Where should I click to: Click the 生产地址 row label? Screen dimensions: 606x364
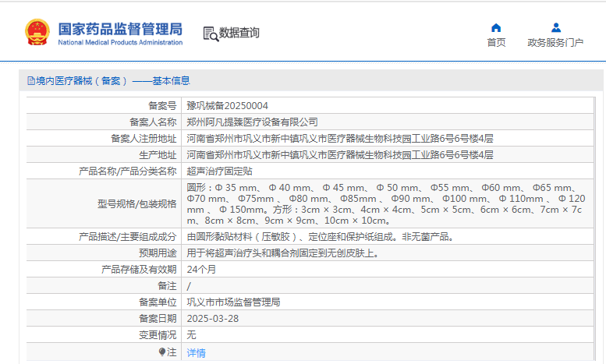[158, 155]
